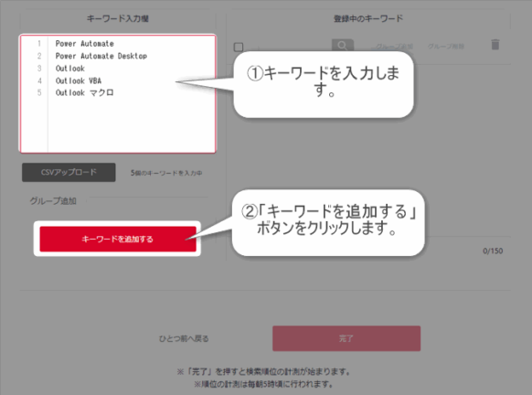Click the trash delete icon

(x=495, y=45)
